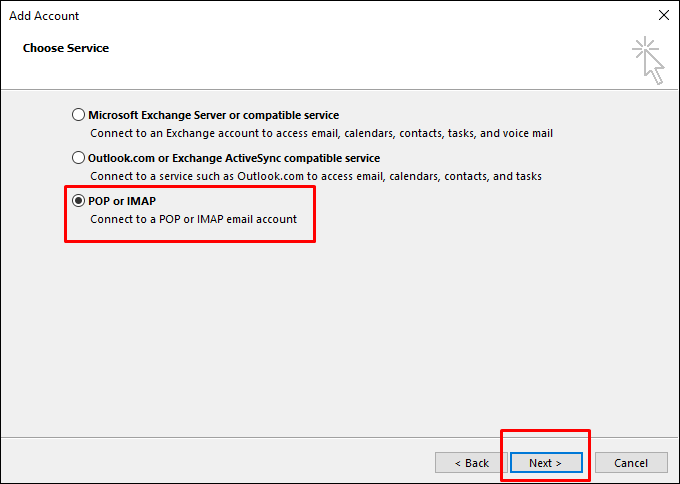
Task: Click the white header banner beside Choose Service
Action: pos(350,60)
